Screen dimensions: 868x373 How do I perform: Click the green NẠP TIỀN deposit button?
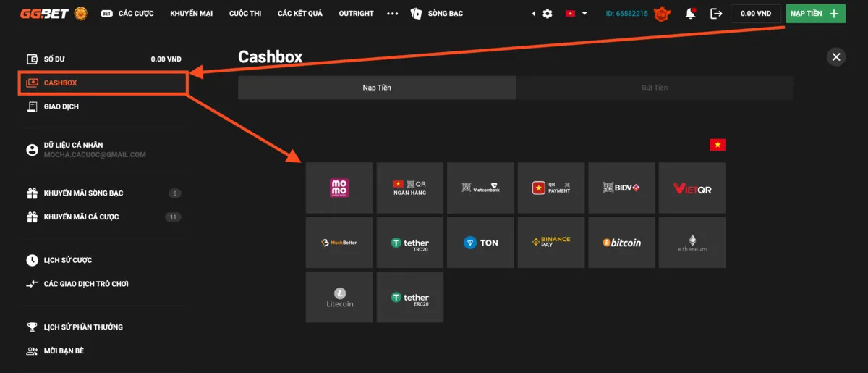click(815, 14)
